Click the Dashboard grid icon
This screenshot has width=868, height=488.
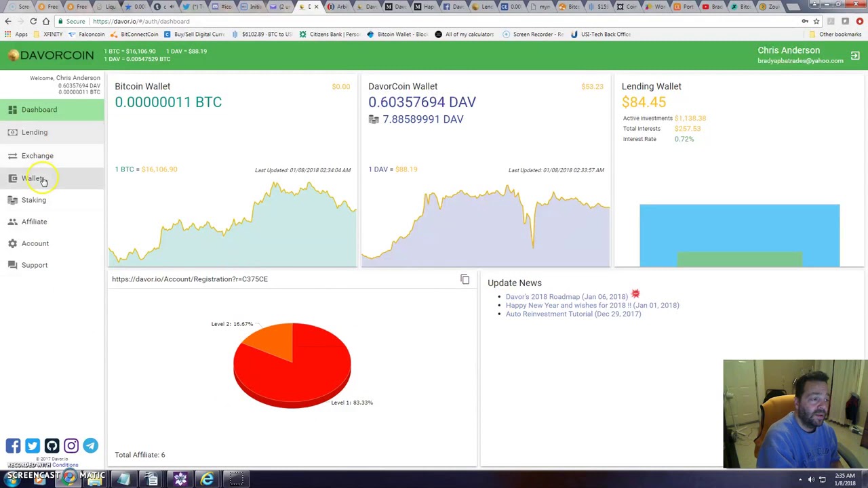(12, 110)
